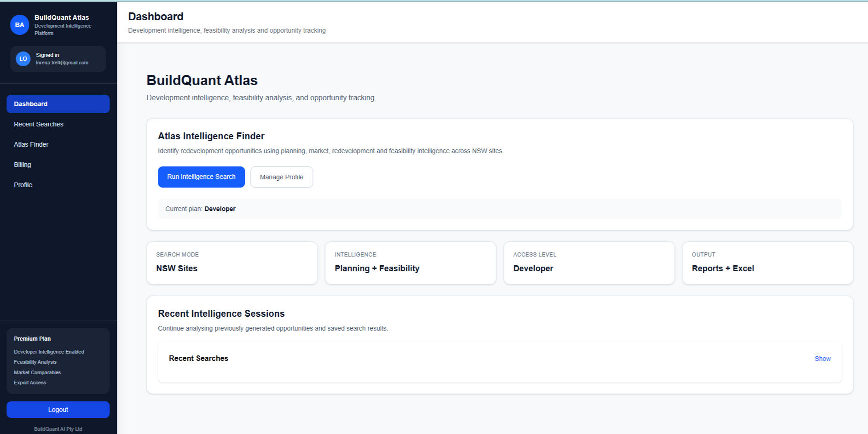Select the Intelligence Planning + Feasibility card

pyautogui.click(x=411, y=263)
